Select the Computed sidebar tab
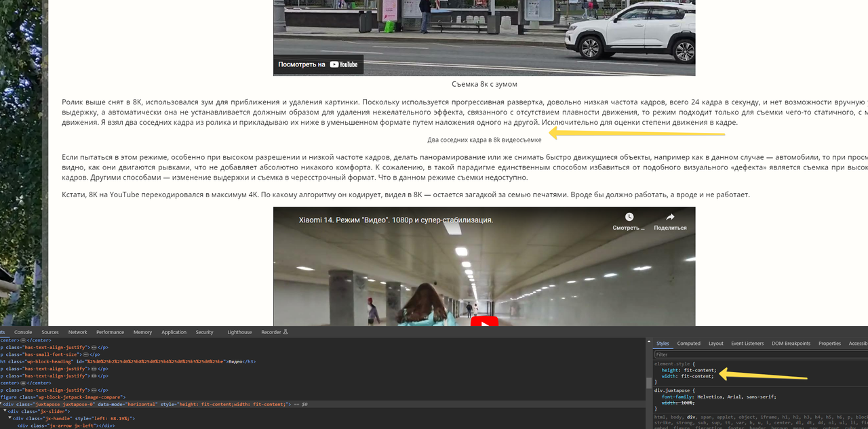 click(x=689, y=344)
